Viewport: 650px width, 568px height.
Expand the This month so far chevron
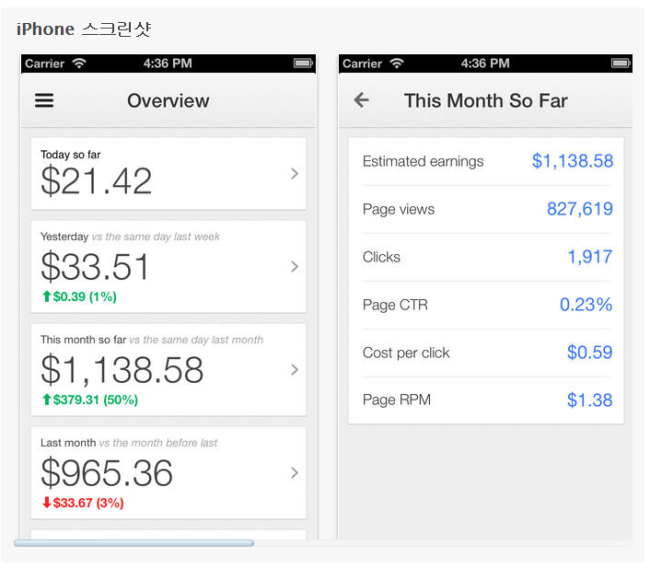294,370
